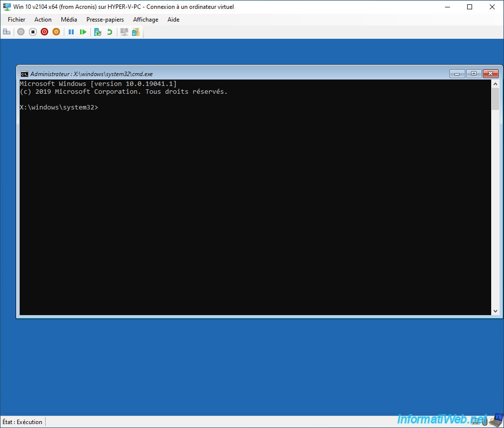Open the Aide menu

[x=173, y=20]
